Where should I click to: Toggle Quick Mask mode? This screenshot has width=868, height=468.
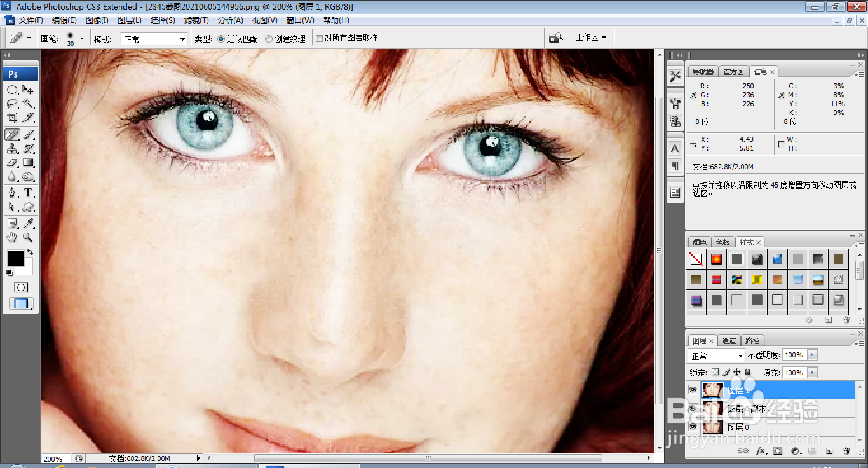pyautogui.click(x=21, y=287)
